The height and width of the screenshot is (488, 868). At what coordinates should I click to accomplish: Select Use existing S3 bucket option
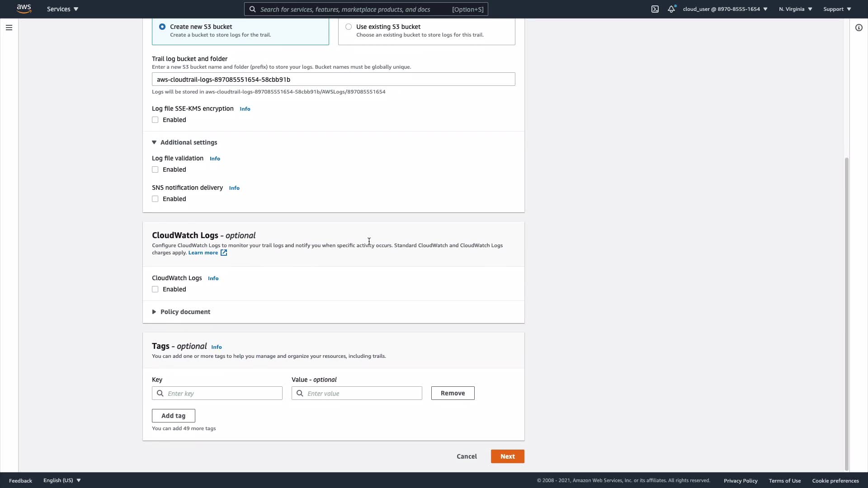click(349, 27)
